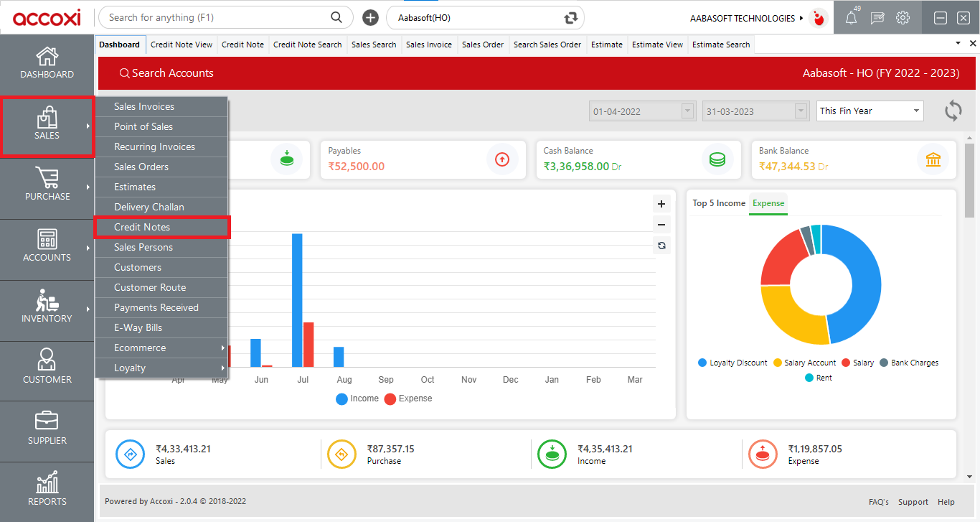Viewport: 980px width, 522px height.
Task: Open the This Fin Year dropdown
Action: pos(870,111)
